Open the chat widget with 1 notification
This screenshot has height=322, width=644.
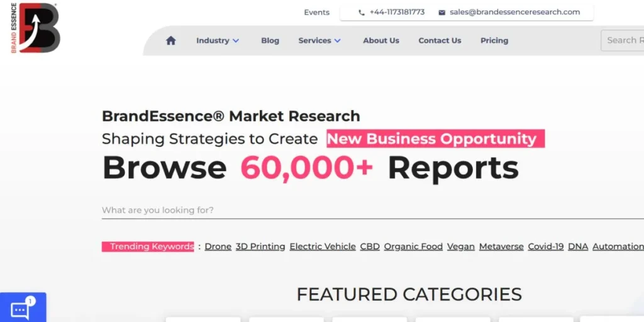coord(23,307)
